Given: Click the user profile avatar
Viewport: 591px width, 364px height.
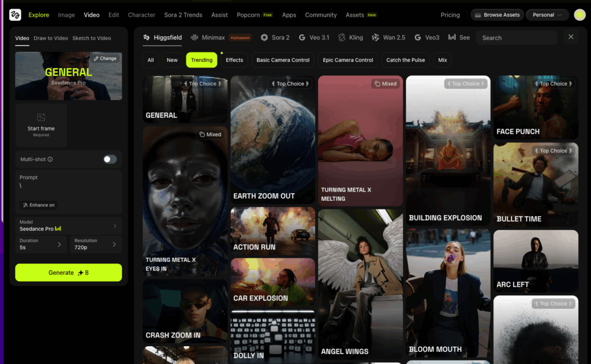Looking at the screenshot, I should [579, 15].
